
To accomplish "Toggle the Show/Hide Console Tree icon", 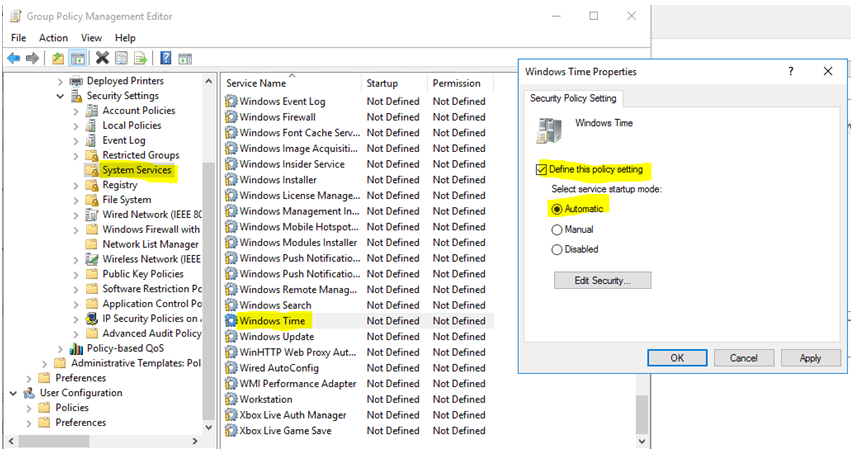I will [77, 59].
